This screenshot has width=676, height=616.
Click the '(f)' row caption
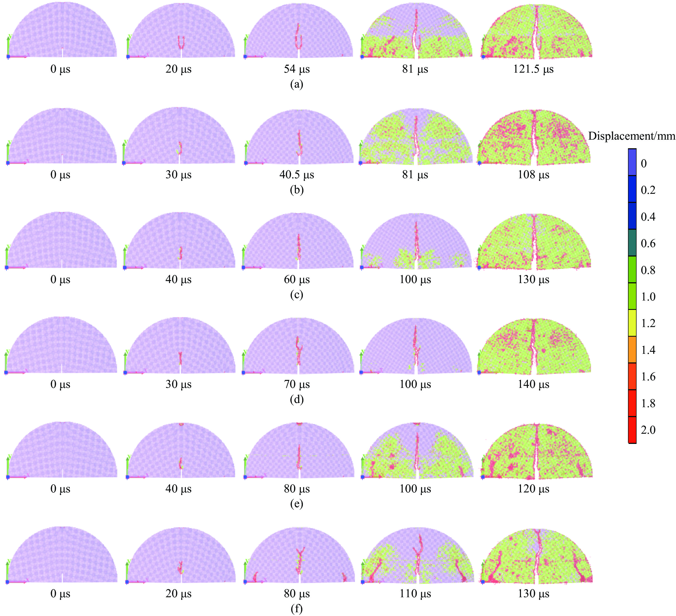point(297,608)
